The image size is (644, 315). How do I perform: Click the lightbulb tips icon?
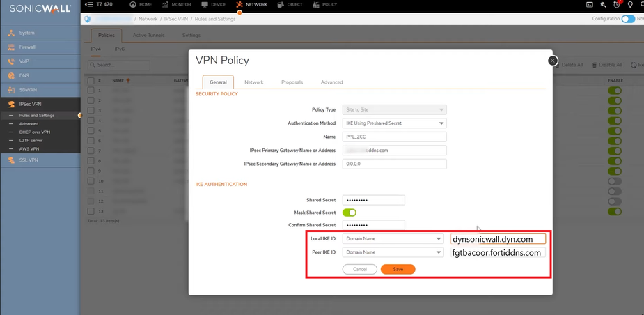click(x=631, y=4)
